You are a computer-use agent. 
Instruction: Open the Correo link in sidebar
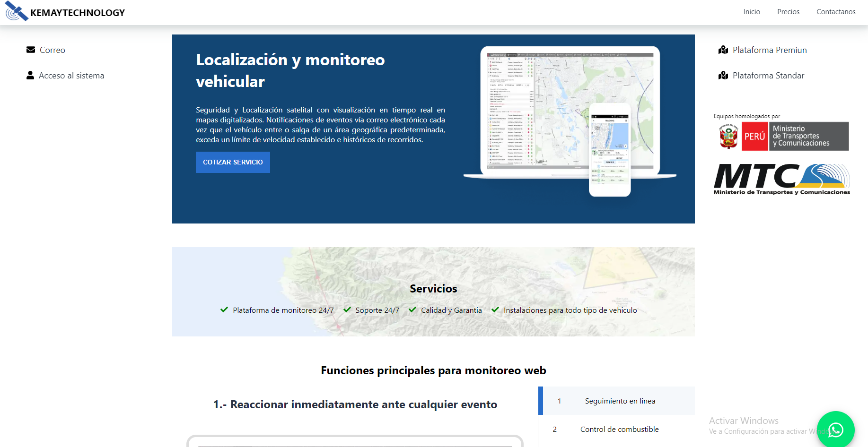pyautogui.click(x=52, y=50)
